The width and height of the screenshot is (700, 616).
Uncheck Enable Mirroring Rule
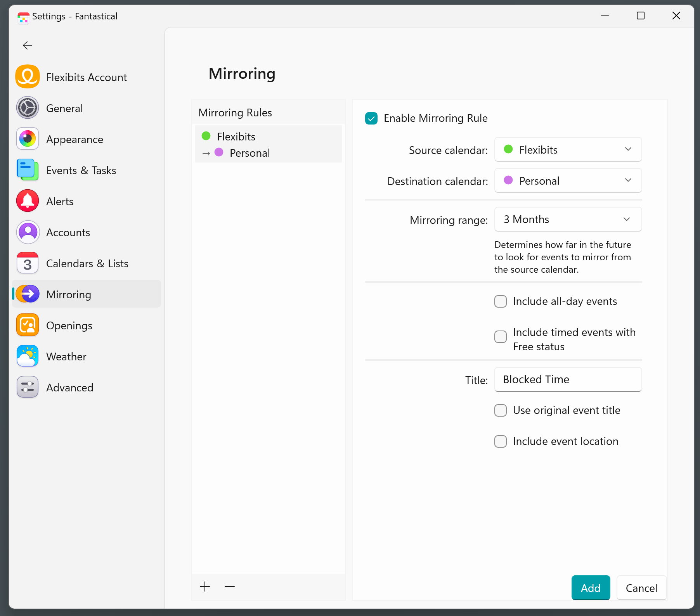pos(371,118)
